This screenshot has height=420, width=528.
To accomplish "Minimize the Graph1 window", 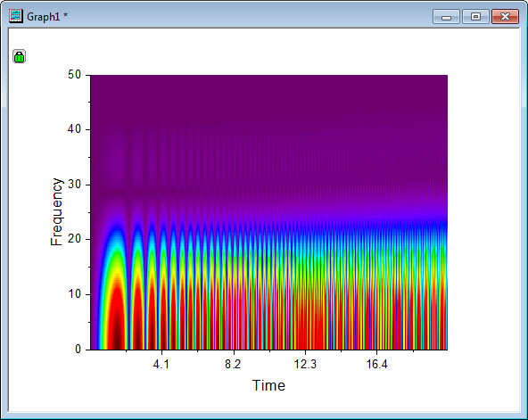I will 446,16.
